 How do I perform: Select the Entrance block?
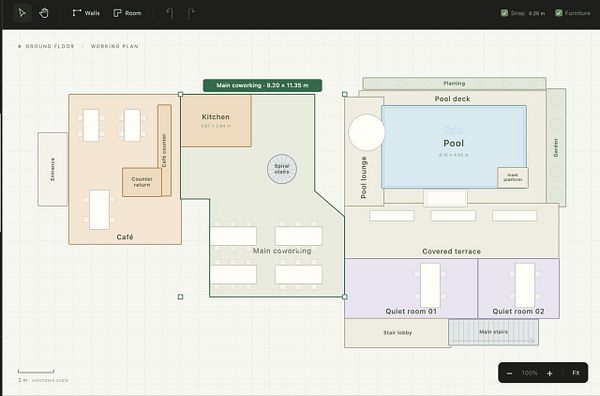53,169
